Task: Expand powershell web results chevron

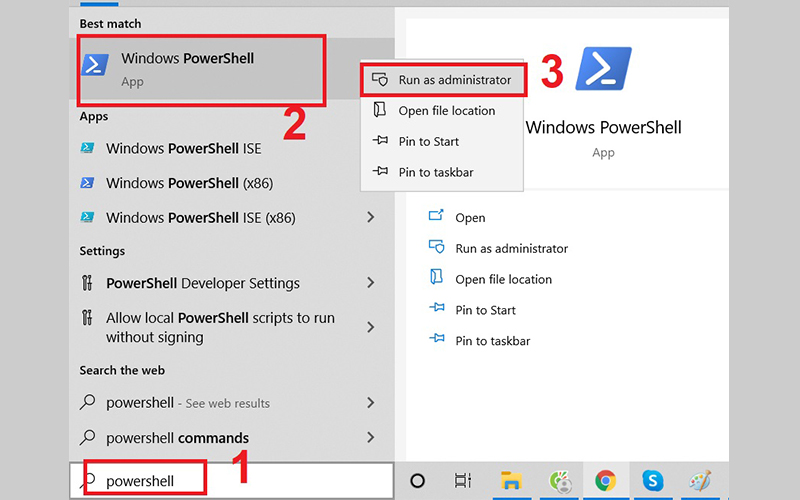Action: (371, 403)
